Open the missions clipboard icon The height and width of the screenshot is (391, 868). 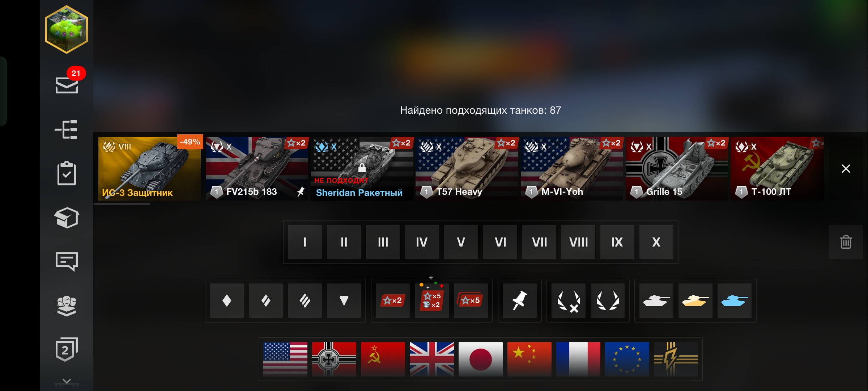pyautogui.click(x=67, y=173)
